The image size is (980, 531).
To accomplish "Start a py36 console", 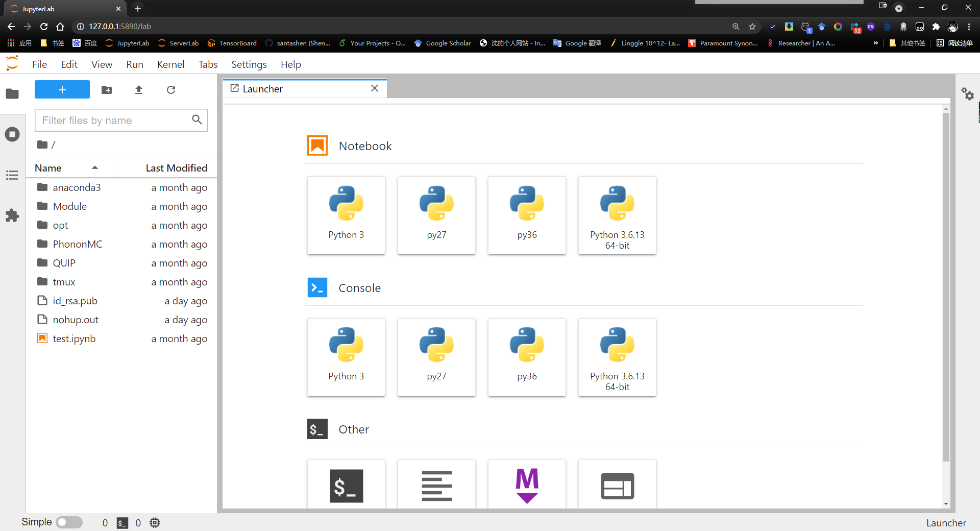I will [527, 357].
